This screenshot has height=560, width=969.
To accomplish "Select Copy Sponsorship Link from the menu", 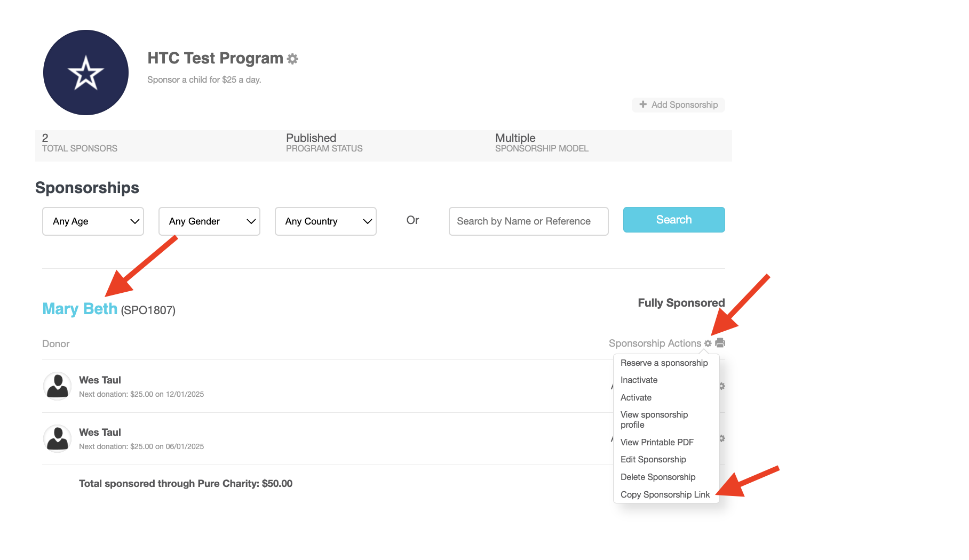I will click(665, 494).
